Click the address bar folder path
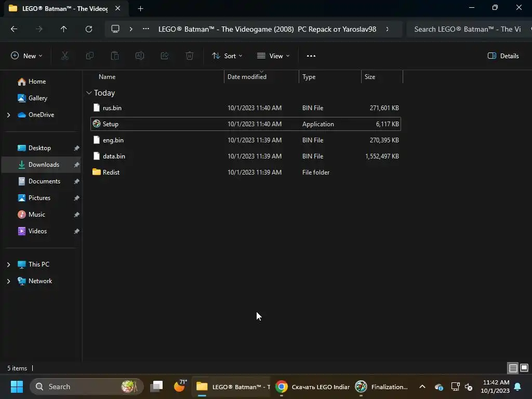 pos(267,29)
